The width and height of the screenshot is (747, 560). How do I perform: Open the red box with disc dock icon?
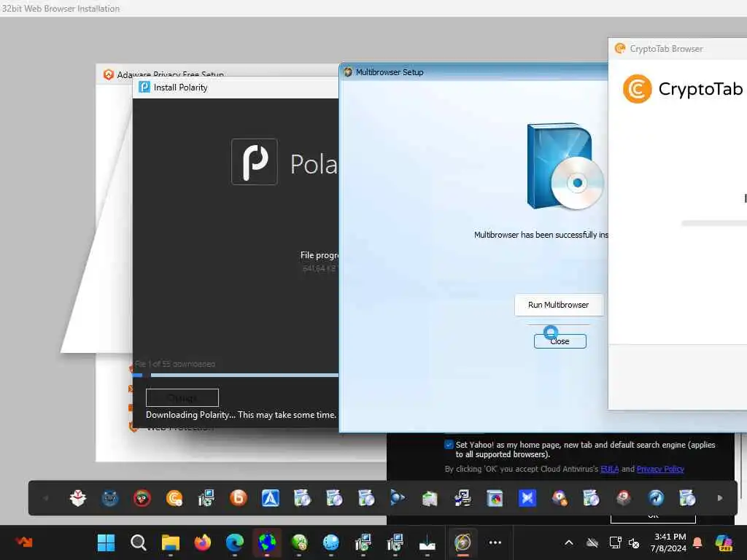click(x=624, y=498)
